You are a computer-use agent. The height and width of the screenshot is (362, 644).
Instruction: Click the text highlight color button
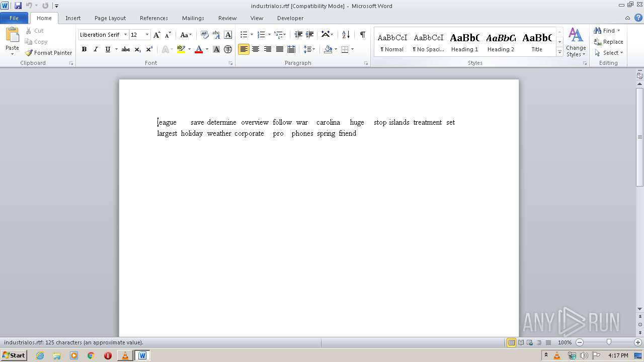click(181, 49)
